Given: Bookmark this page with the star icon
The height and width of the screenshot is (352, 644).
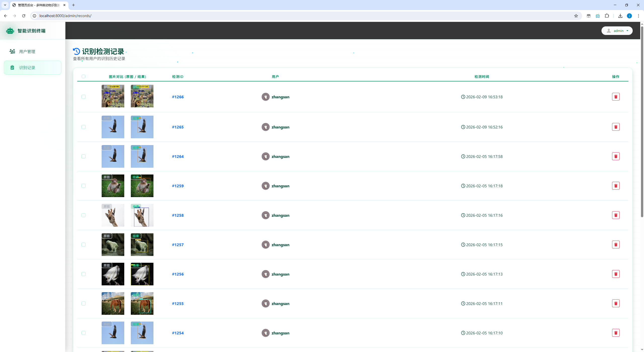Looking at the screenshot, I should (x=576, y=16).
